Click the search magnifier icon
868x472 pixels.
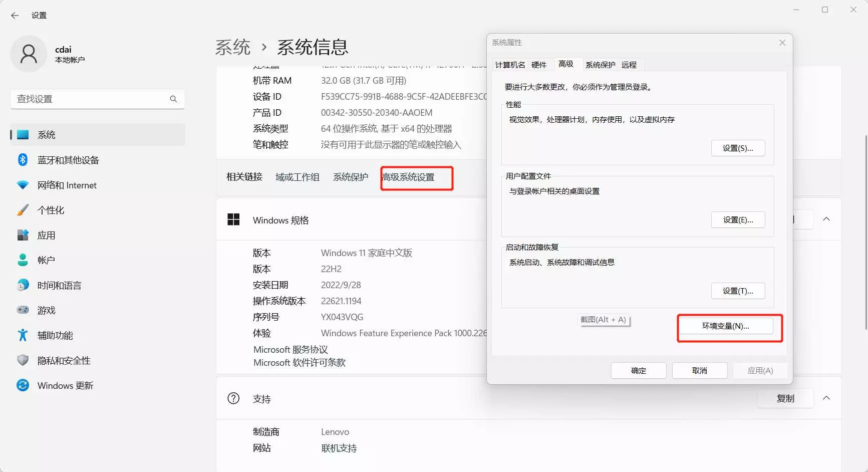173,99
